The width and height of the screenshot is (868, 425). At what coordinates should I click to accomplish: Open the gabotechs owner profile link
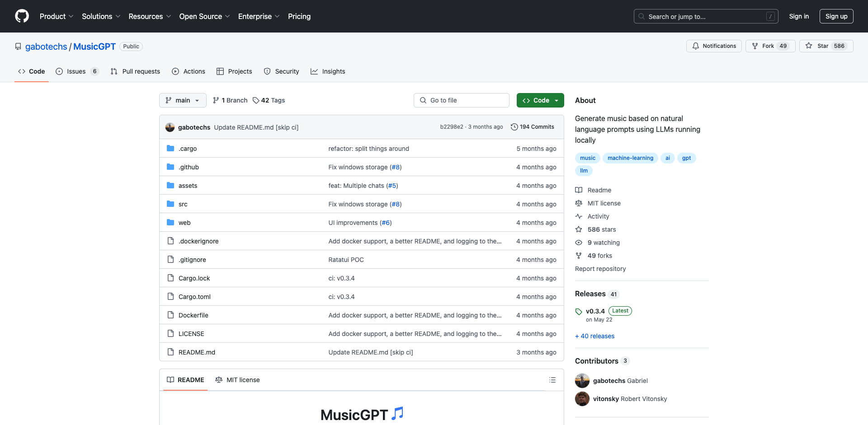[46, 47]
